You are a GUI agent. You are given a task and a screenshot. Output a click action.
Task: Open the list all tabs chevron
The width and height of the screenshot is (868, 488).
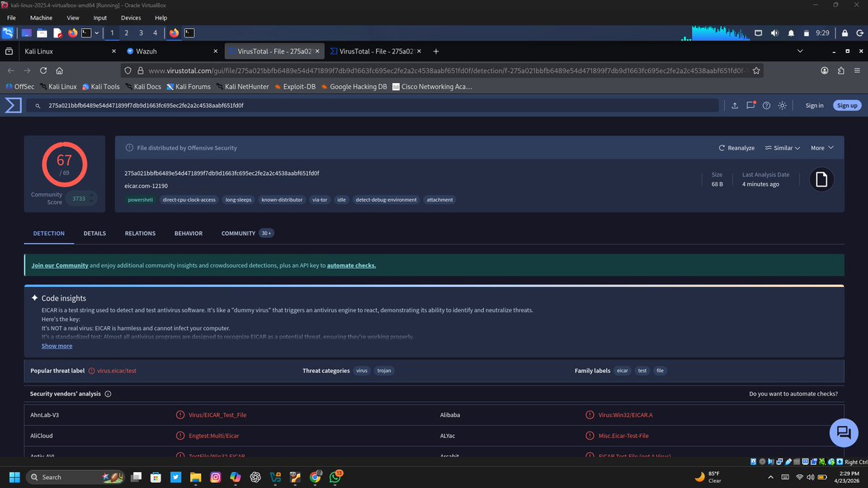[800, 51]
